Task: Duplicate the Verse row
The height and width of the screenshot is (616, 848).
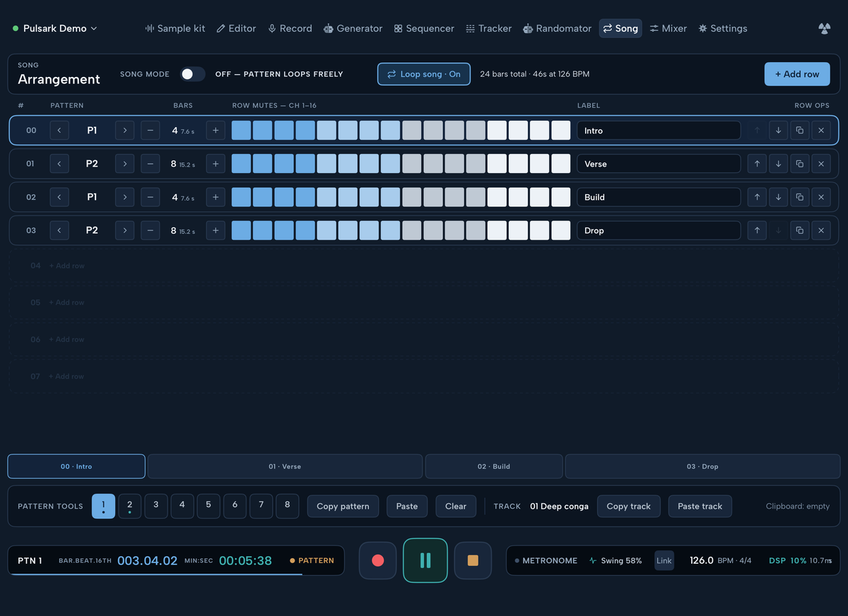Action: pyautogui.click(x=799, y=164)
